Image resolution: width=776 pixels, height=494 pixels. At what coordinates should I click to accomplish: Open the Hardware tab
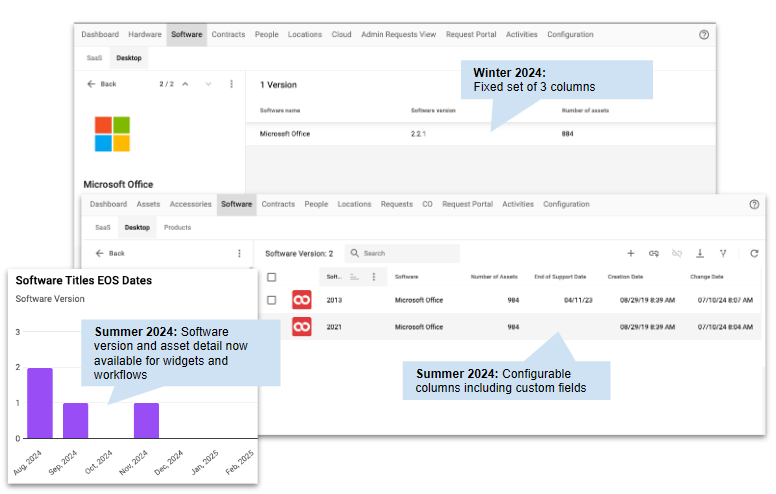pyautogui.click(x=145, y=35)
